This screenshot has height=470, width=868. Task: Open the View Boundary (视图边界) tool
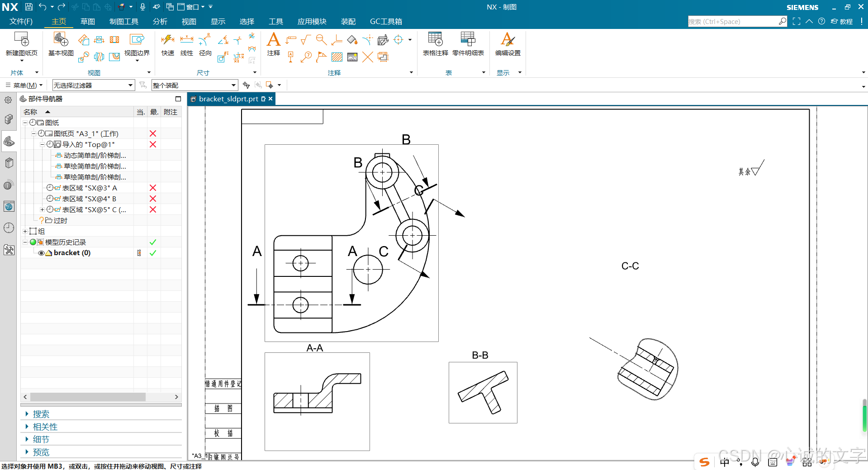[137, 44]
